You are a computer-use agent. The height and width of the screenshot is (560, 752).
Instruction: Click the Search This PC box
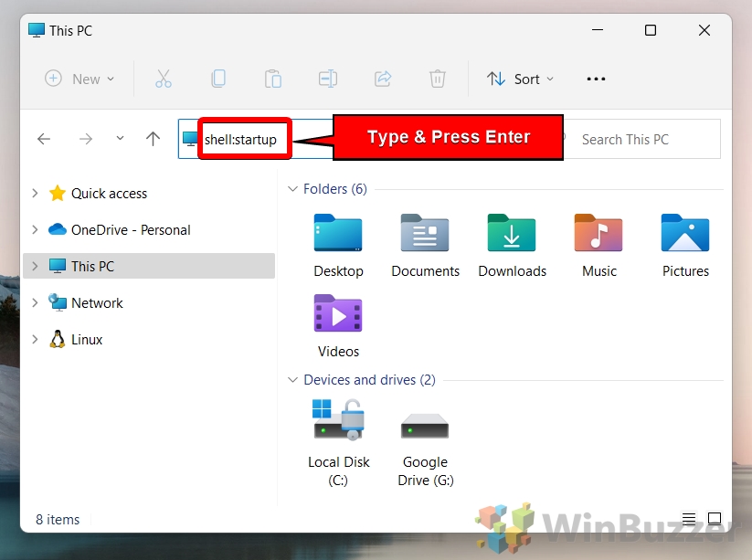click(x=642, y=139)
